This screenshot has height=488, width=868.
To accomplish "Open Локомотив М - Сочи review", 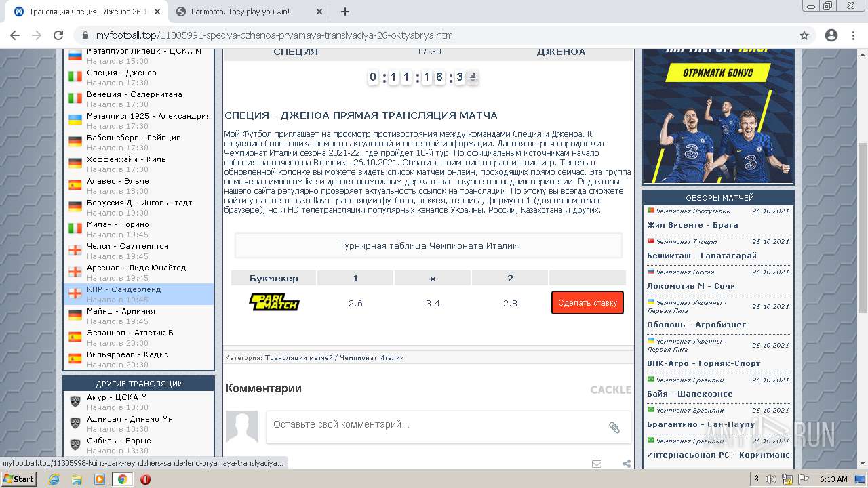I will click(x=691, y=286).
